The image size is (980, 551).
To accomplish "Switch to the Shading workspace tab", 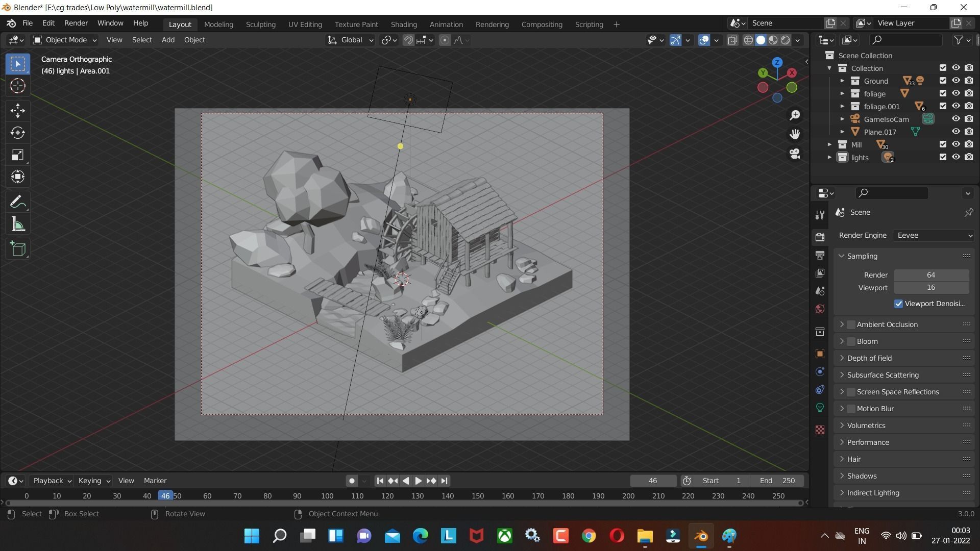I will click(403, 24).
